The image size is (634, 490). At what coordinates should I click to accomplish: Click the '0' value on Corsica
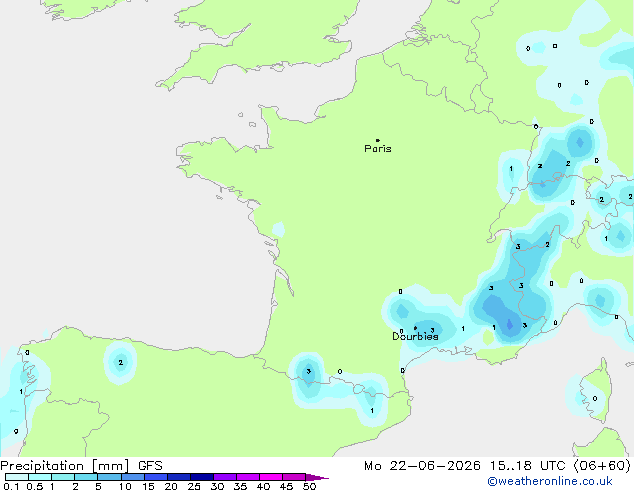(x=595, y=399)
